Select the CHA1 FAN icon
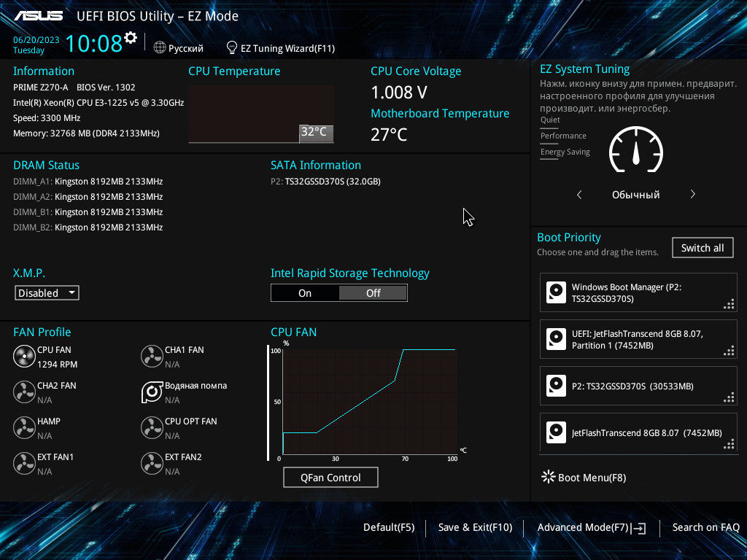The width and height of the screenshot is (747, 560). [x=152, y=356]
